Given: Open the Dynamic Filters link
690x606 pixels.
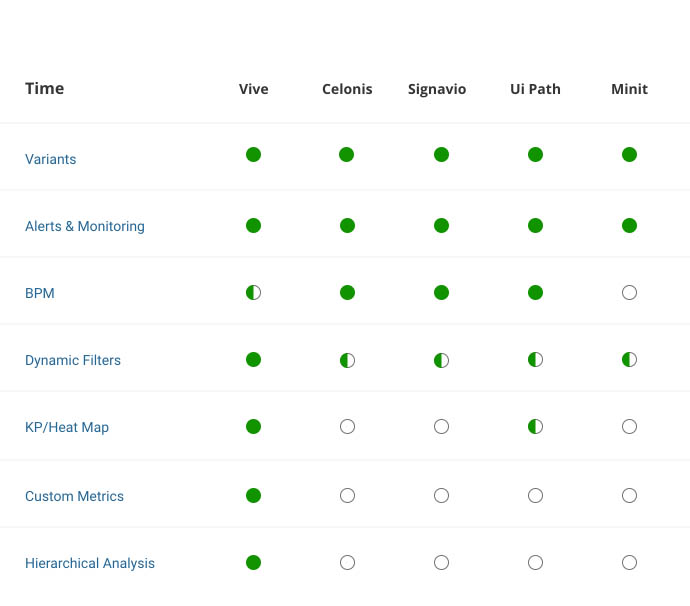Looking at the screenshot, I should click(73, 360).
